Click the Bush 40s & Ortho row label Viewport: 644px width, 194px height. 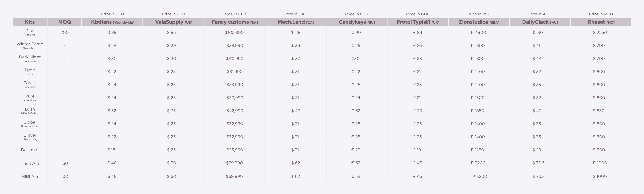tap(30, 111)
